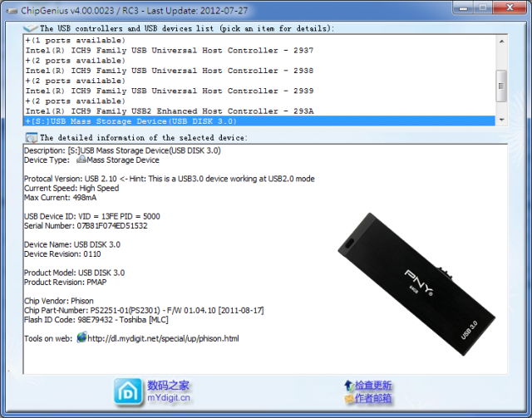
Task: Click the Device Revision: 0110 line
Action: coord(62,253)
